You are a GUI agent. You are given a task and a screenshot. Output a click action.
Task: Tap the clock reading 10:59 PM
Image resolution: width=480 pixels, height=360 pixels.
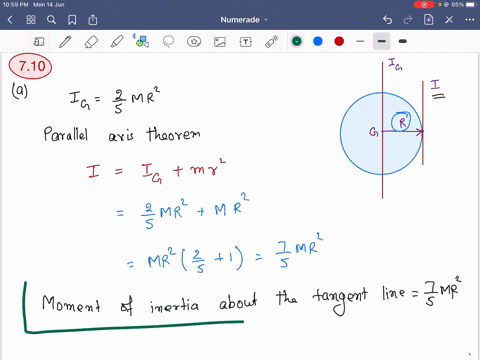point(15,5)
